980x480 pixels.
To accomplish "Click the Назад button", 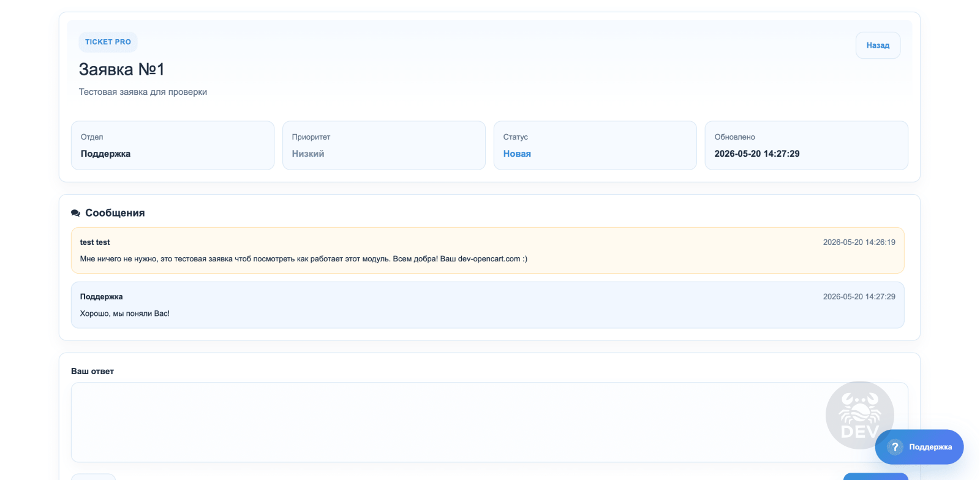I will 878,45.
